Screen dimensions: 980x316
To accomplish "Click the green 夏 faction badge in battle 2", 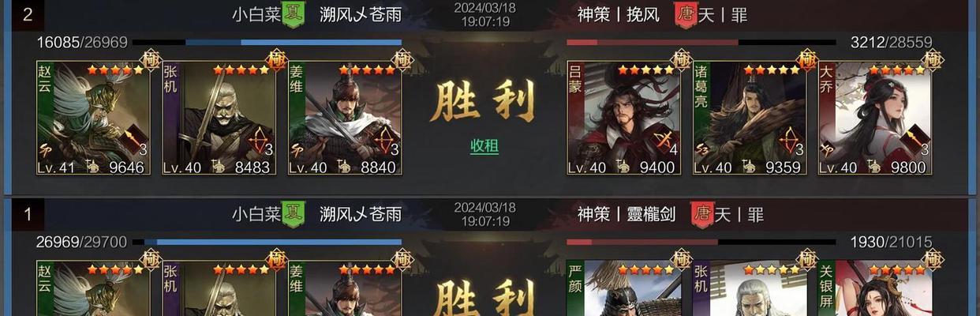I will coord(294,14).
